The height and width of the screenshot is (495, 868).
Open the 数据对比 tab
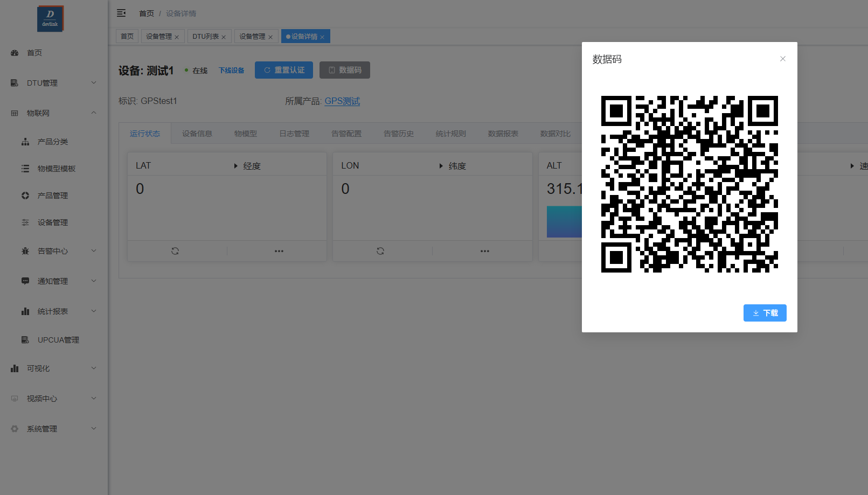(x=555, y=134)
